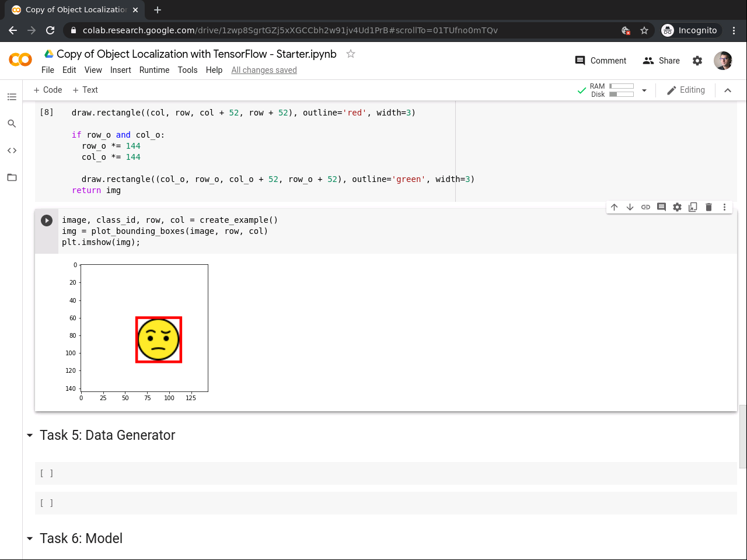Copy the link to this cell

645,207
